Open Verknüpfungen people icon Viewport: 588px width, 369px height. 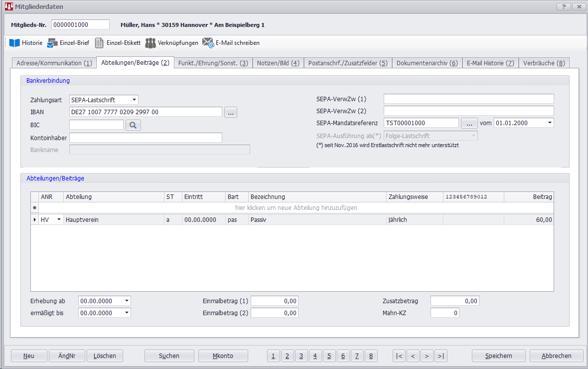(150, 43)
